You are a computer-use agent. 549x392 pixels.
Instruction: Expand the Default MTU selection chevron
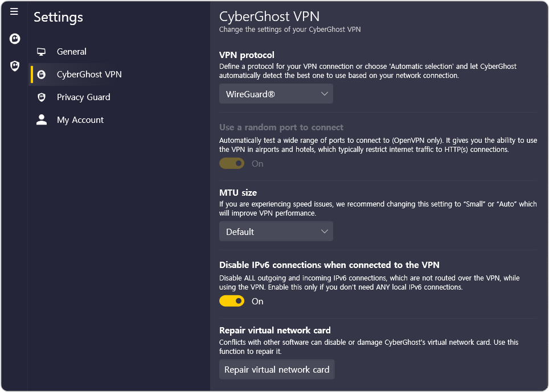click(x=324, y=232)
